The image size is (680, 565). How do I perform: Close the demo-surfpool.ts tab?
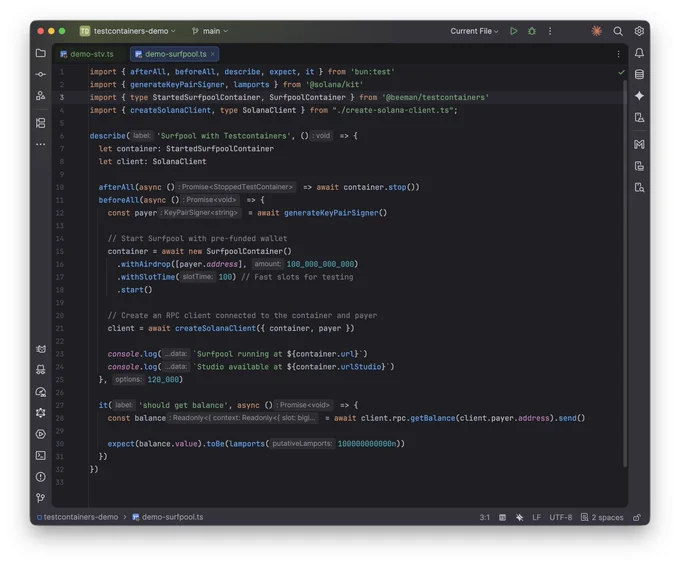pos(212,54)
